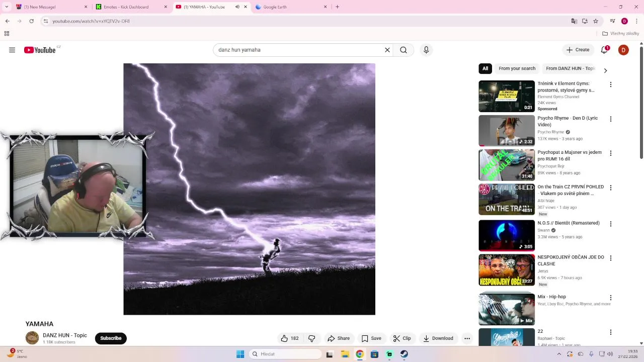Viewport: 644px width, 362px height.
Task: View site information icon in address bar
Action: coord(45,21)
